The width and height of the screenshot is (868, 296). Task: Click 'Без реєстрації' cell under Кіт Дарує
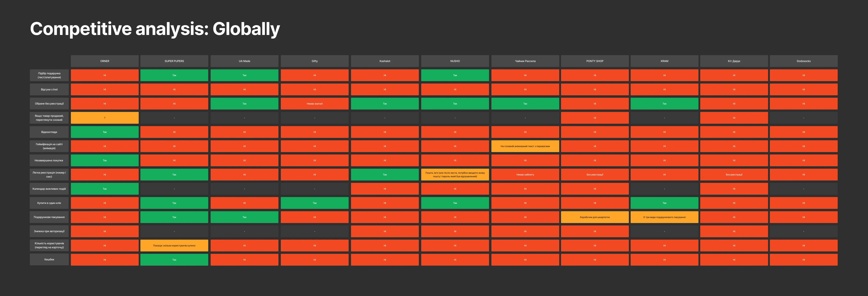coord(734,174)
